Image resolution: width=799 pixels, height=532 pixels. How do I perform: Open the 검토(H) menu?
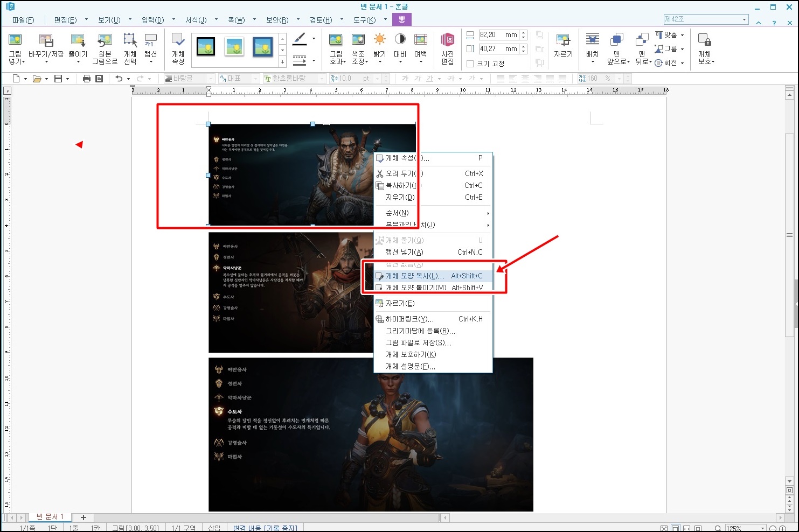321,20
